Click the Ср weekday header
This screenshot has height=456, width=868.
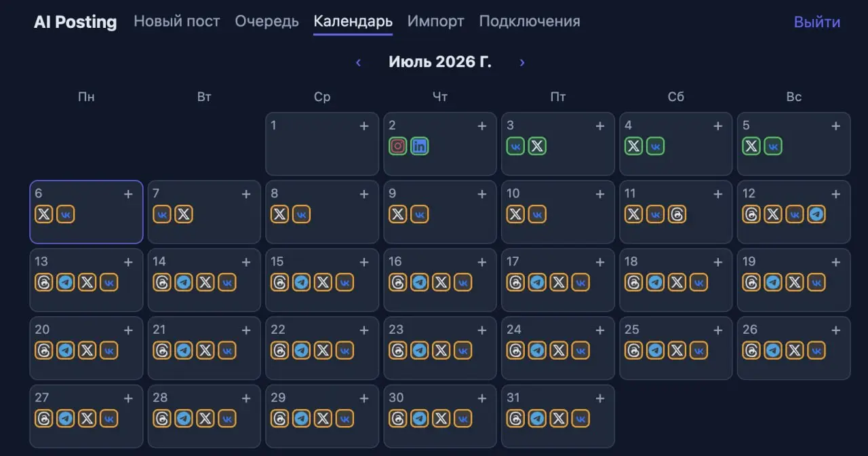pos(322,97)
